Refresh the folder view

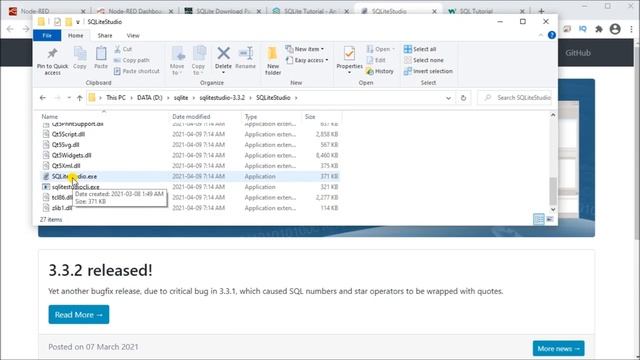(463, 98)
